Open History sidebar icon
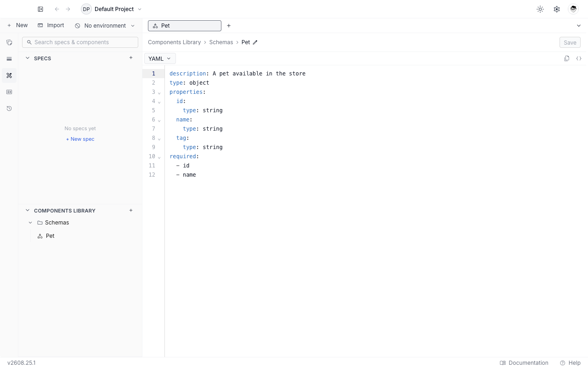 click(x=9, y=109)
